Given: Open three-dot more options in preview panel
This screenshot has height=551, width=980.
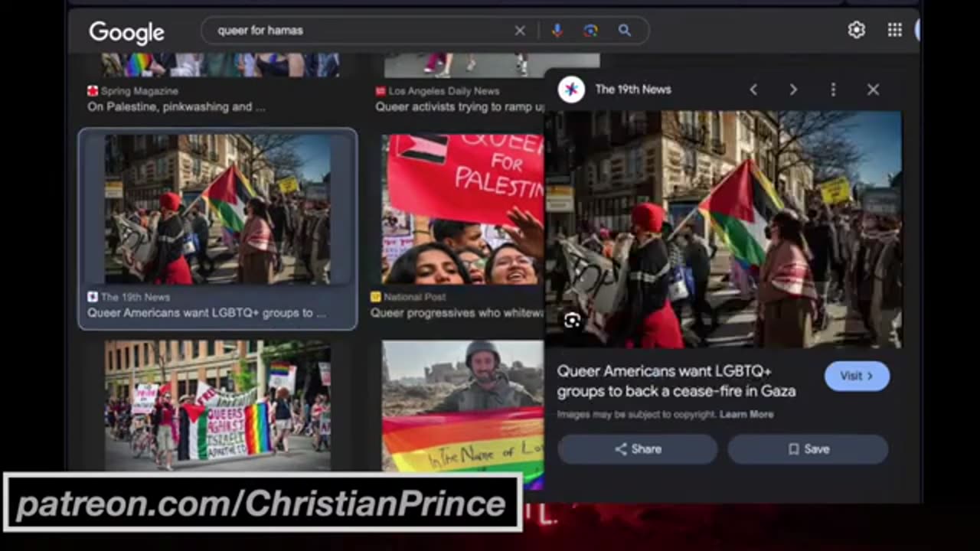Looking at the screenshot, I should 833,90.
